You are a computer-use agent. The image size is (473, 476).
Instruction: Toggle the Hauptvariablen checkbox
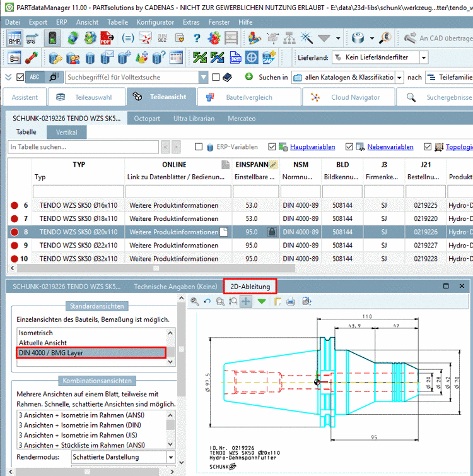[x=272, y=147]
